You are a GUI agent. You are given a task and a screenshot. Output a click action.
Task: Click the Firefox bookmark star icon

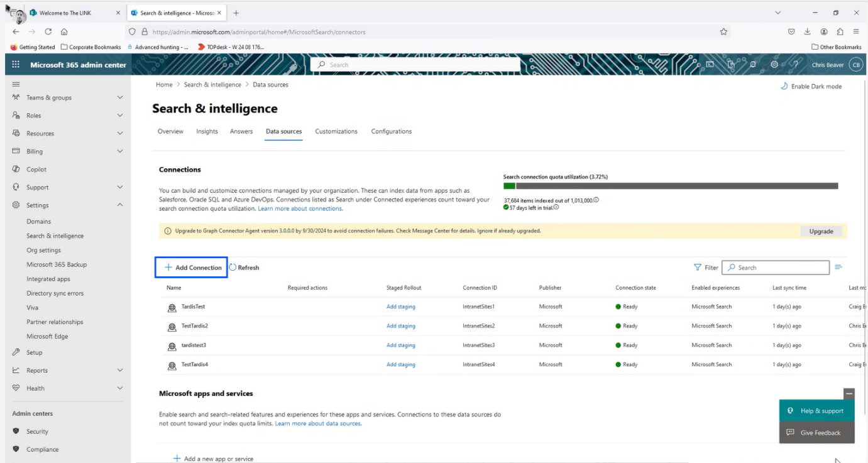pyautogui.click(x=723, y=31)
